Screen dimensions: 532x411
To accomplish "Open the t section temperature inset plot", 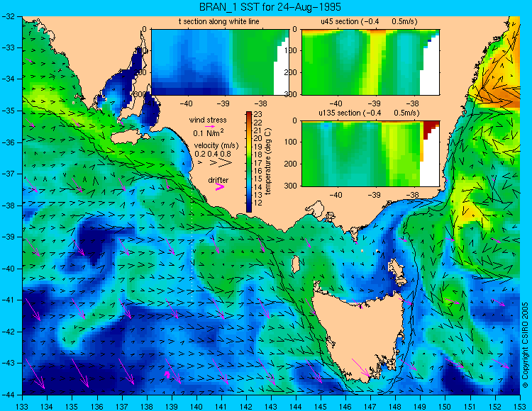I will coord(220,62).
